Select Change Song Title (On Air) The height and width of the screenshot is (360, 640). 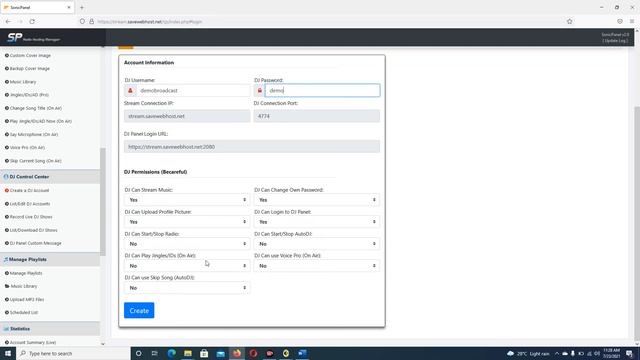pos(33,108)
